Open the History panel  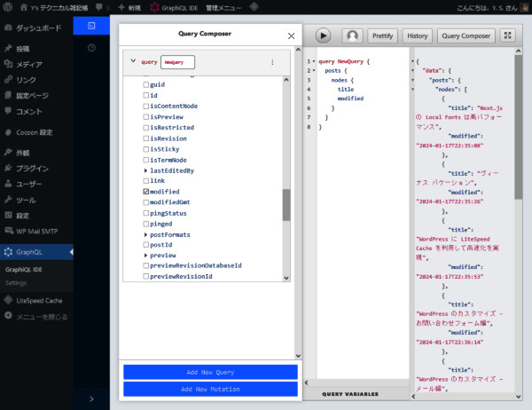(x=416, y=35)
